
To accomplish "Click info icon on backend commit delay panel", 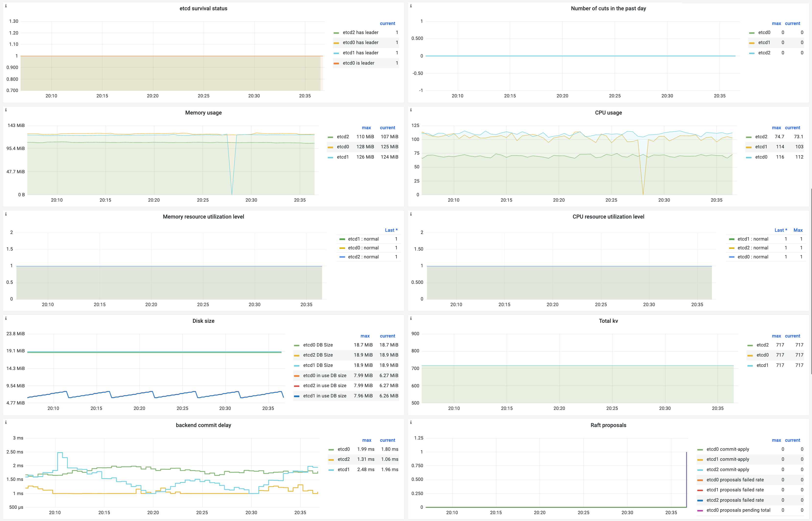I will point(6,423).
